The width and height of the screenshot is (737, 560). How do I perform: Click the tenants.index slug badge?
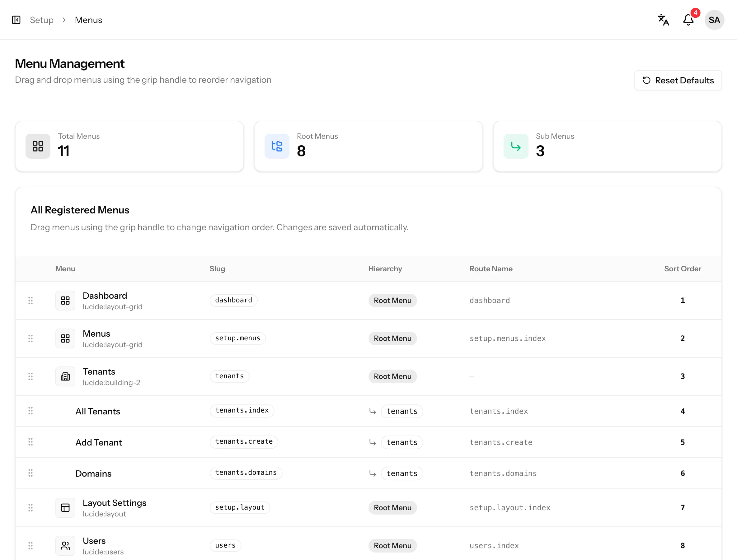(x=242, y=410)
